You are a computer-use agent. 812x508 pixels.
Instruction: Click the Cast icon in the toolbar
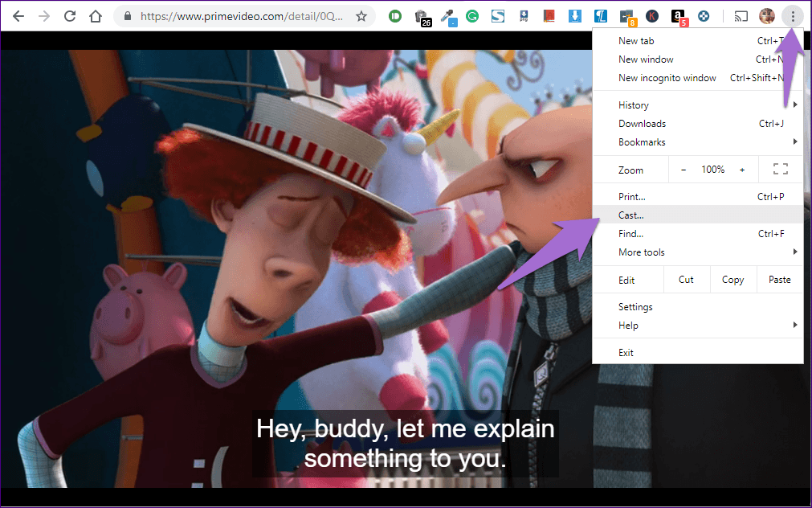tap(741, 16)
